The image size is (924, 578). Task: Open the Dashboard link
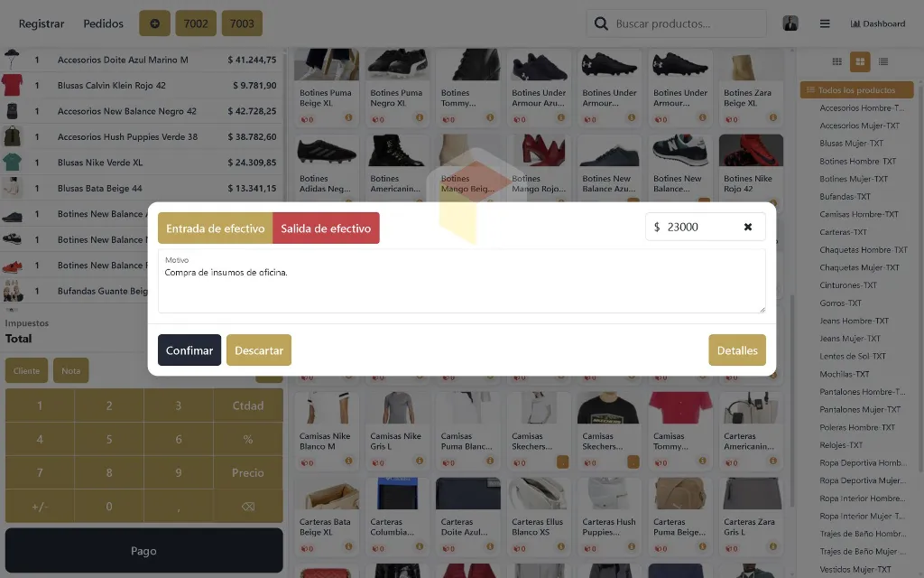[x=878, y=23]
